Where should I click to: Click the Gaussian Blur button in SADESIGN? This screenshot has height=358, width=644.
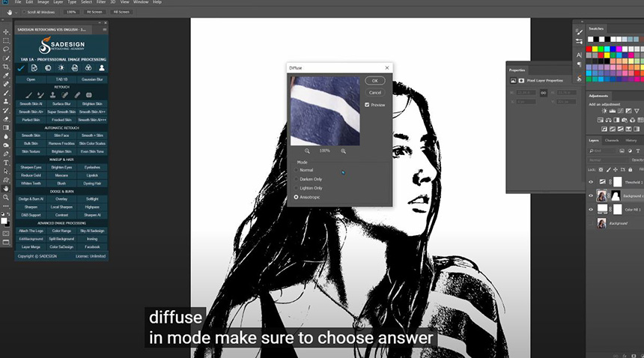92,79
